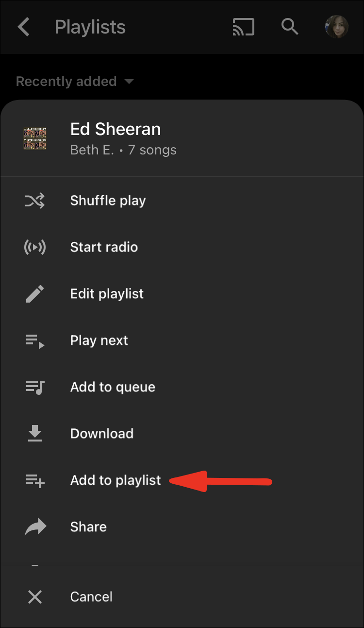364x628 pixels.
Task: Tap the search magnifier icon
Action: coord(290,27)
